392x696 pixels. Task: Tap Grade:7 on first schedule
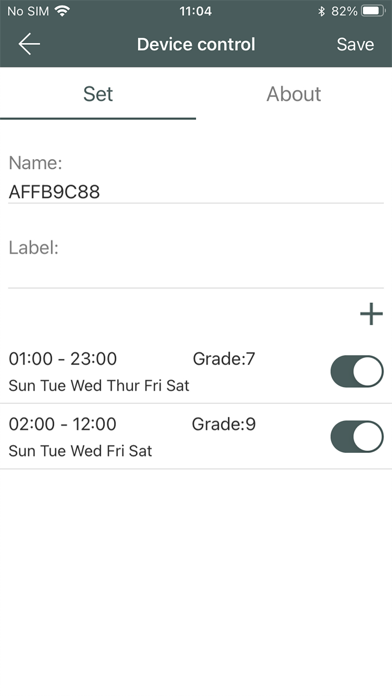224,359
